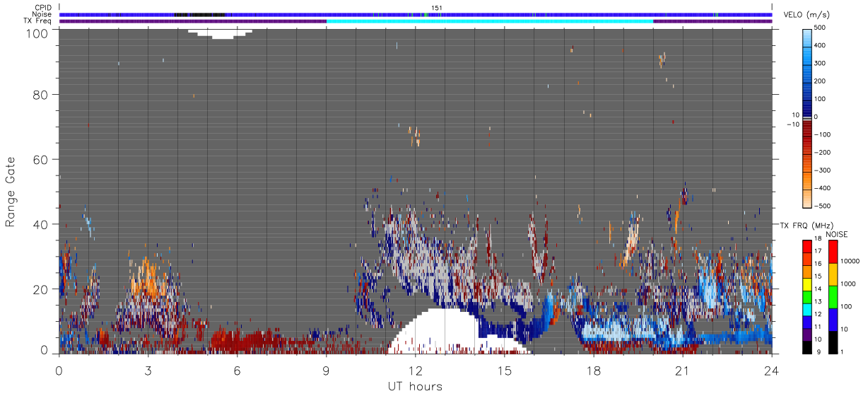The image size is (868, 401).
Task: Click the 'UT hours' x-axis title
Action: coord(415,386)
